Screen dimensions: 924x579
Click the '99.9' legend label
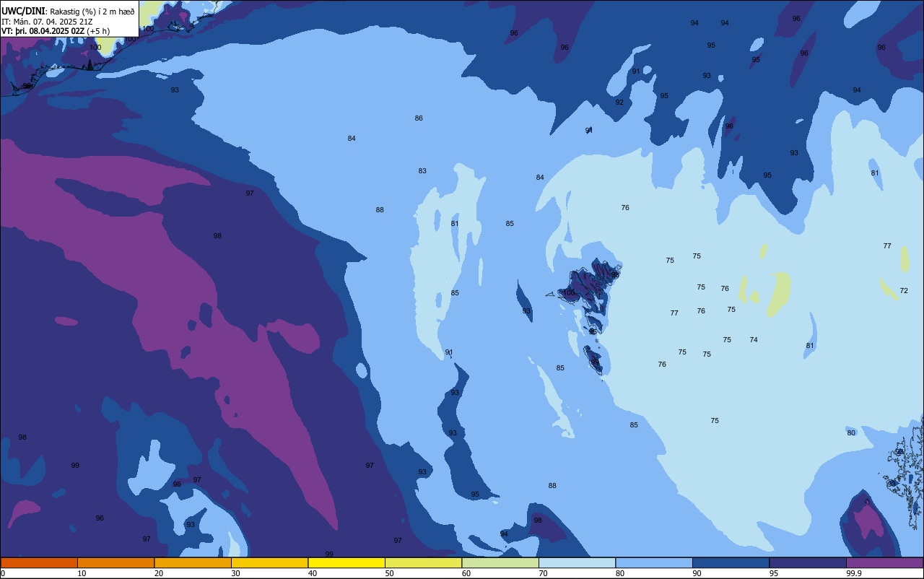point(855,573)
